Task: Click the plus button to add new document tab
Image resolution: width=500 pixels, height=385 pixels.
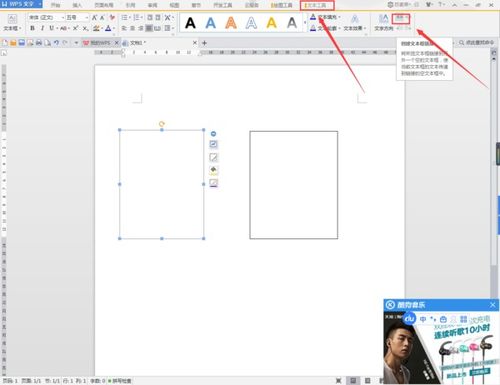Action: point(204,43)
